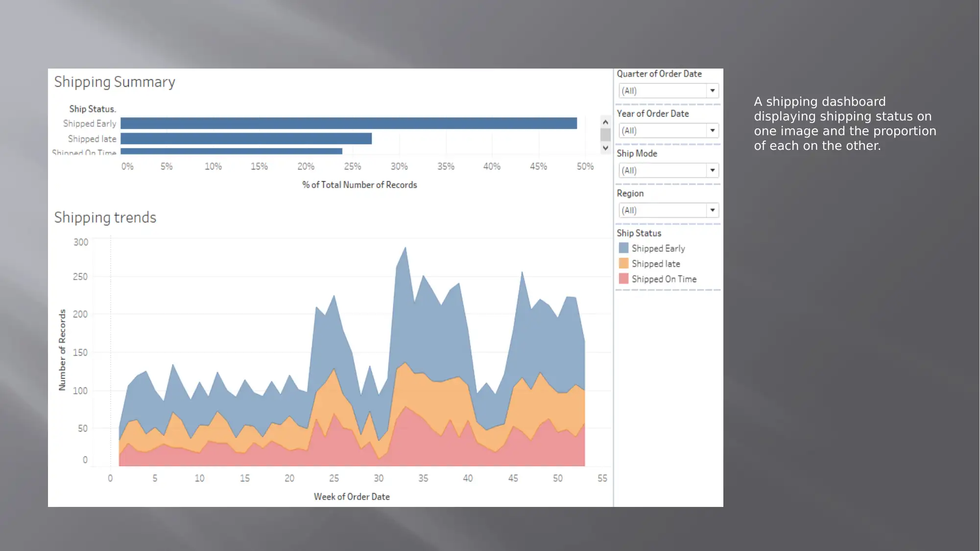Toggle the Region filter dropdown

point(712,210)
